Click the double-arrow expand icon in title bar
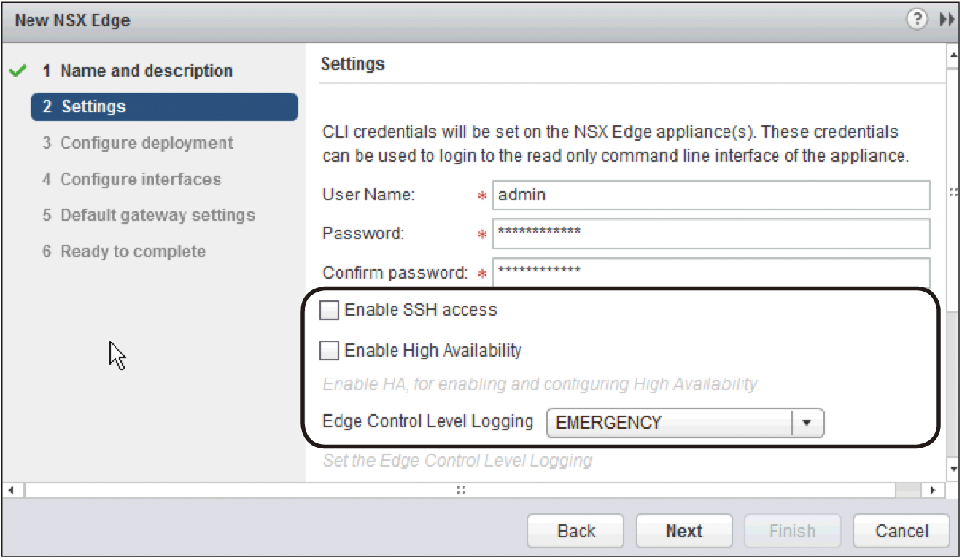 [x=947, y=20]
